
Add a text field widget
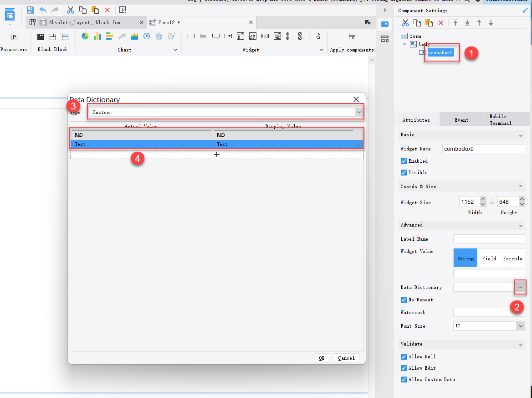tap(191, 36)
